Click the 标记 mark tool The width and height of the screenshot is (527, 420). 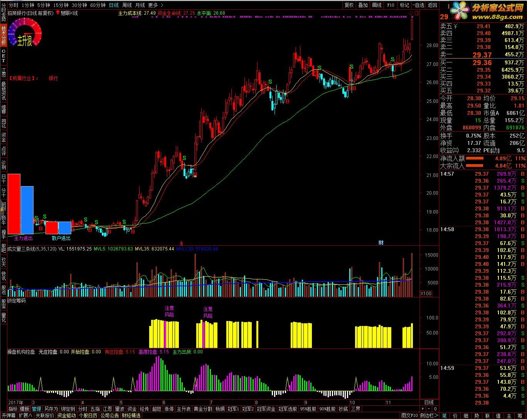click(404, 5)
